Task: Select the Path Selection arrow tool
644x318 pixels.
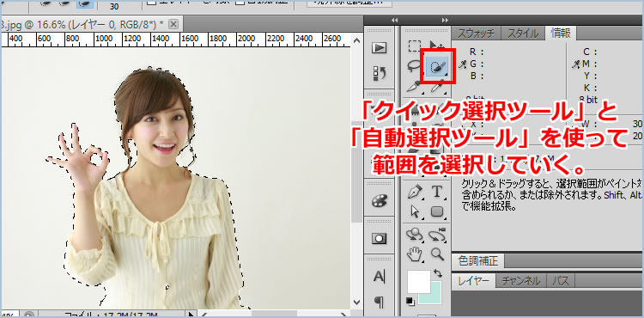Action: click(x=416, y=211)
